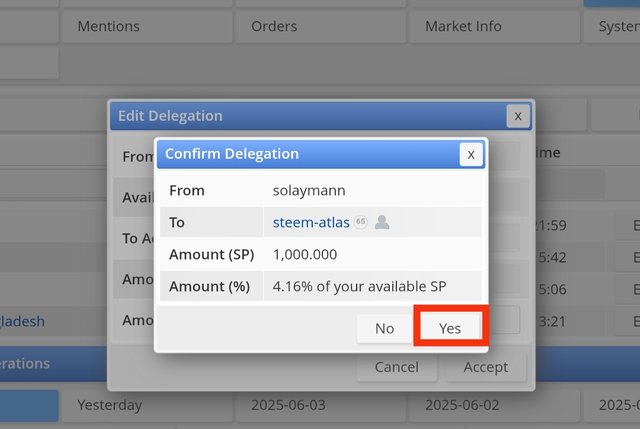Open steem-atlas profile person icon
This screenshot has height=429, width=640.
[x=382, y=222]
